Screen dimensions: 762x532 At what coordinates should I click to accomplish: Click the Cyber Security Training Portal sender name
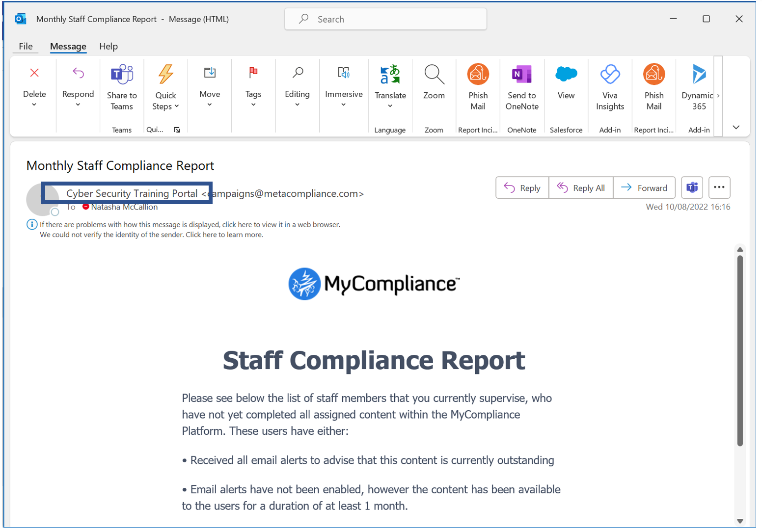(x=132, y=194)
